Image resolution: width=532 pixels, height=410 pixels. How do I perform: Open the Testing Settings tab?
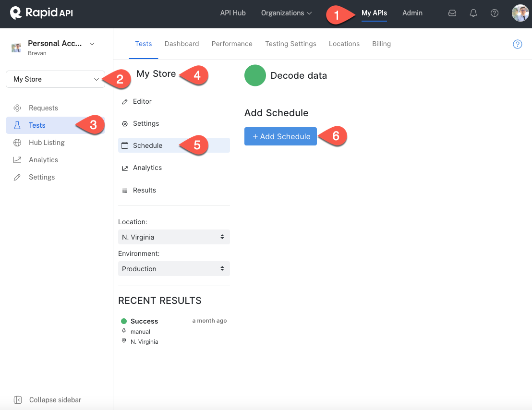(290, 44)
